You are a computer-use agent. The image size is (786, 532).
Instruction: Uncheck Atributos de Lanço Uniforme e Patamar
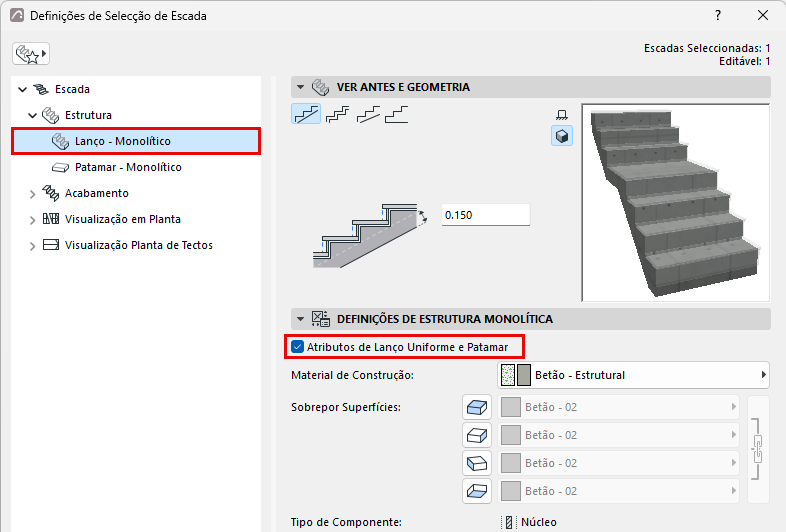point(297,346)
